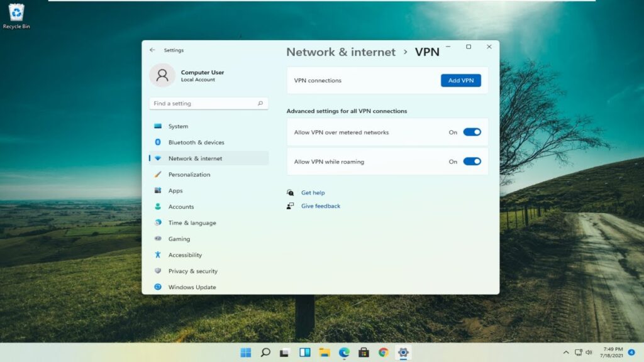Click the Network & internet breadcrumb heading

[341, 52]
